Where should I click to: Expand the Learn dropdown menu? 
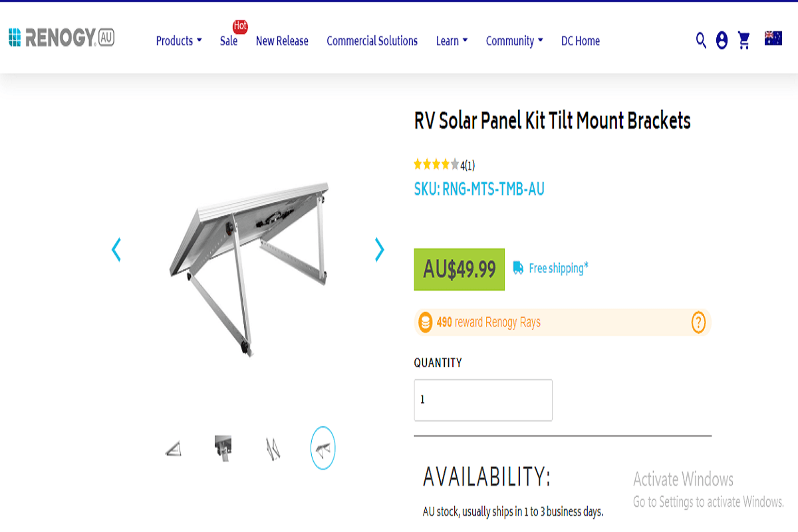click(x=452, y=41)
